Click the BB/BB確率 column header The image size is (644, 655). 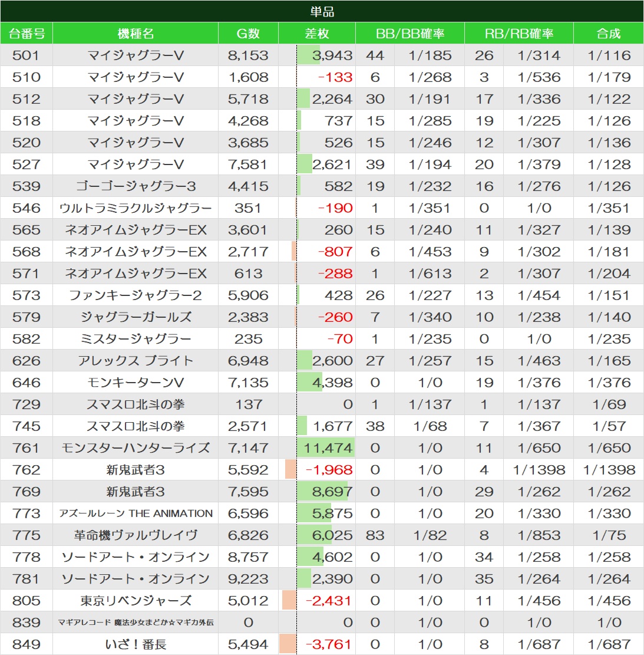tap(410, 33)
